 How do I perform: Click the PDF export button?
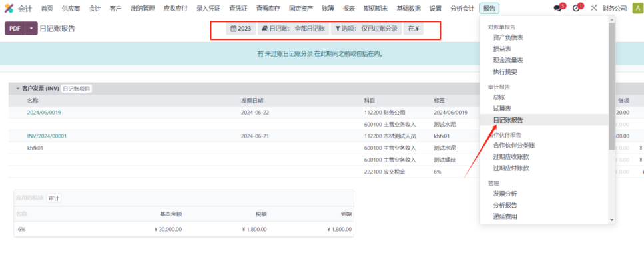coord(15,29)
